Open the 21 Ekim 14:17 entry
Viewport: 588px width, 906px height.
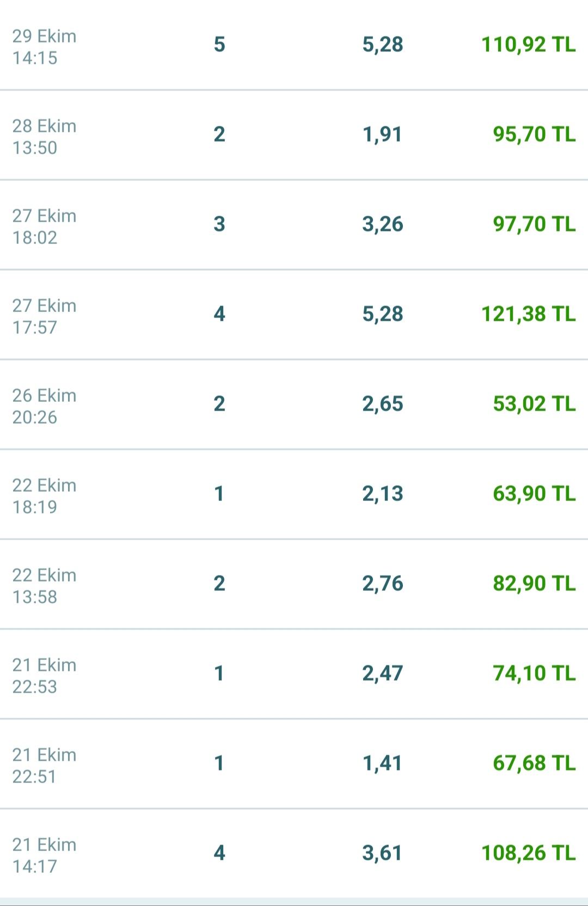click(45, 855)
